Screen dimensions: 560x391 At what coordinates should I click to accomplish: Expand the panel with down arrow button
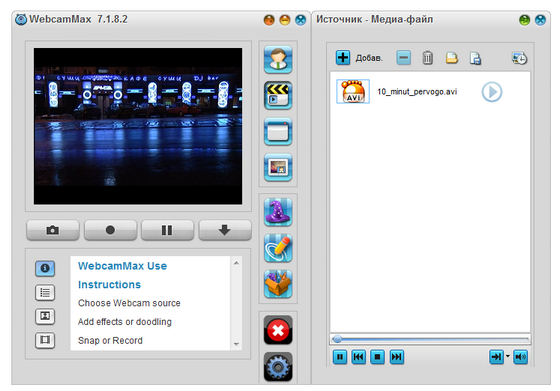tap(225, 230)
